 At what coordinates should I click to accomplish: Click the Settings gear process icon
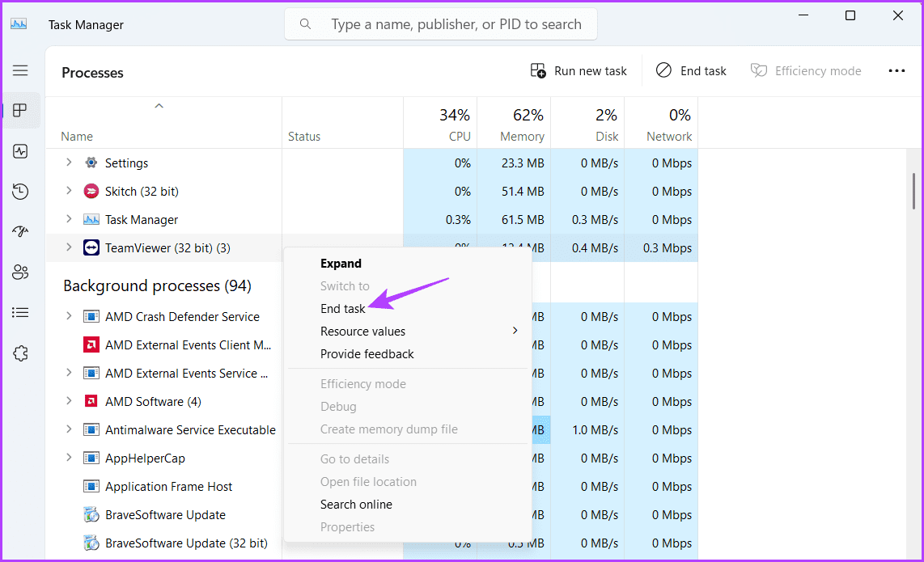pyautogui.click(x=91, y=163)
